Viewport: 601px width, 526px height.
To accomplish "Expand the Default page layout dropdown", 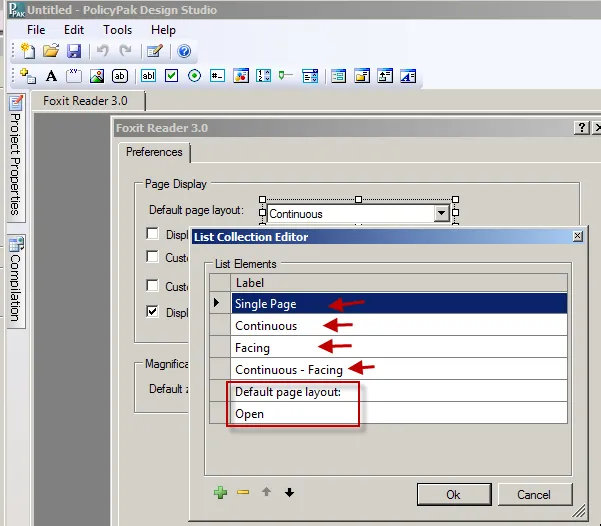I will [442, 213].
